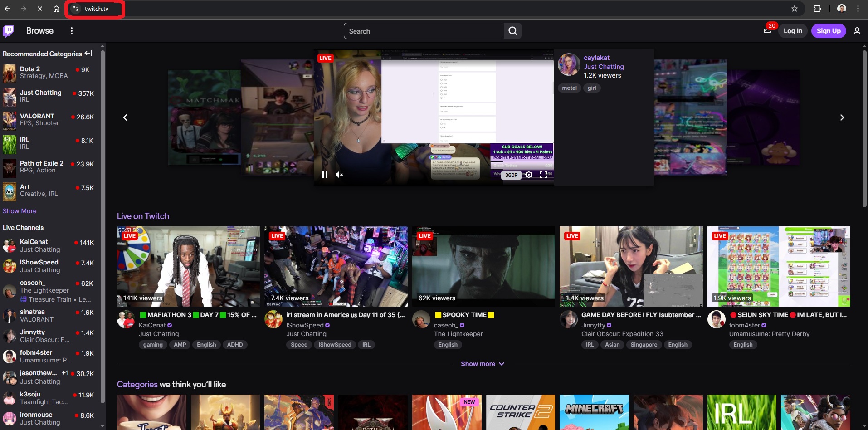This screenshot has height=430, width=868.
Task: Expand Show more live streams
Action: (483, 364)
